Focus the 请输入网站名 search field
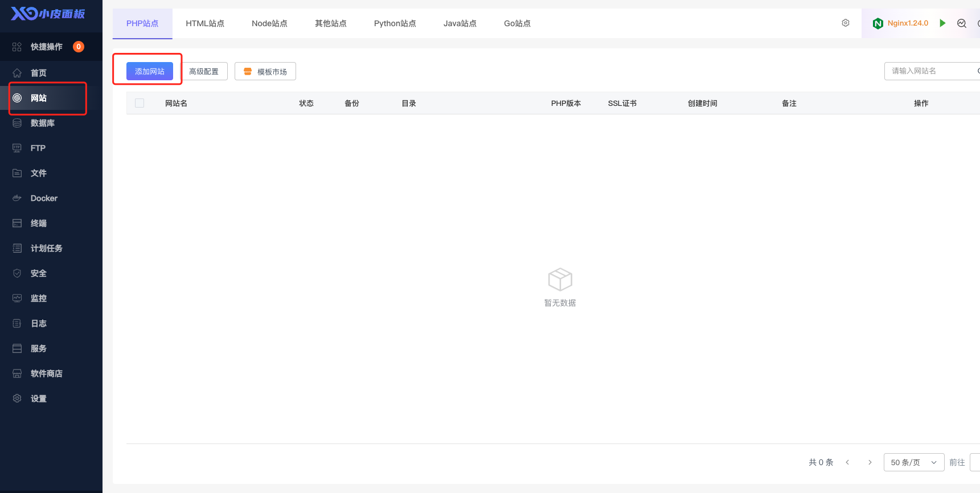The width and height of the screenshot is (980, 493). [929, 71]
